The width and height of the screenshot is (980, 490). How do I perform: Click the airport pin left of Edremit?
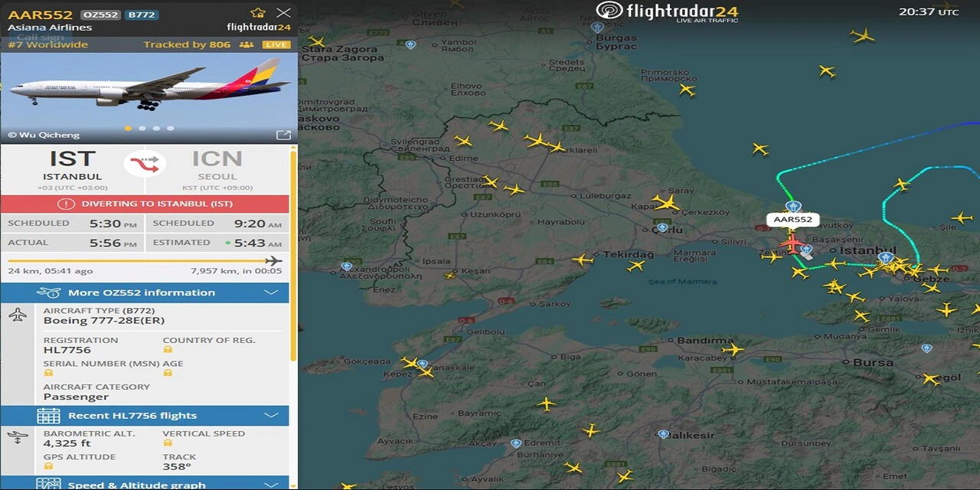tap(516, 443)
